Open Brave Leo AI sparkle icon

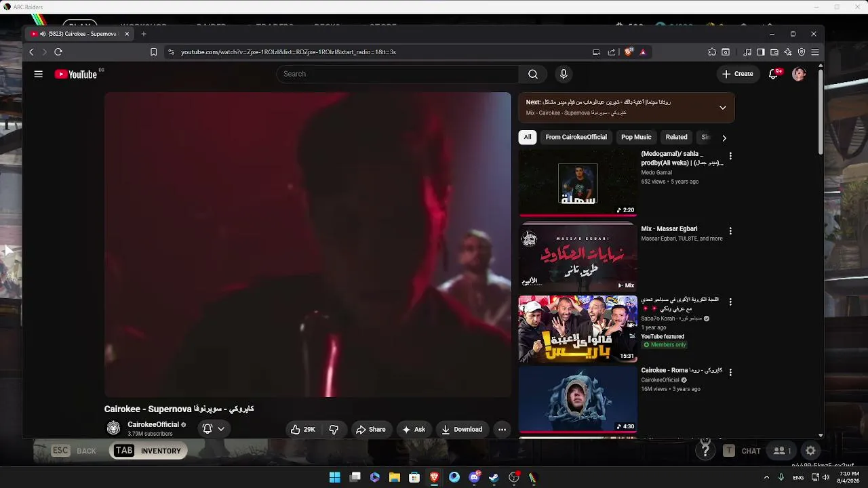click(788, 52)
